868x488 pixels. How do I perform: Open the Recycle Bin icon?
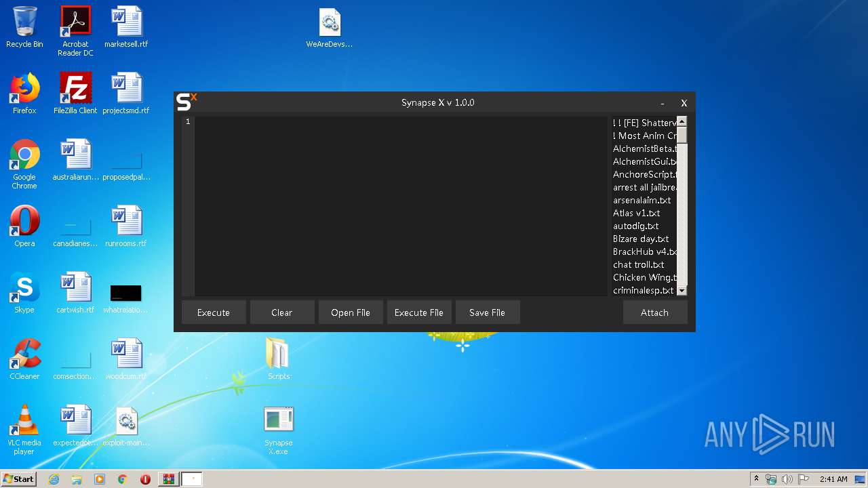pyautogui.click(x=24, y=27)
